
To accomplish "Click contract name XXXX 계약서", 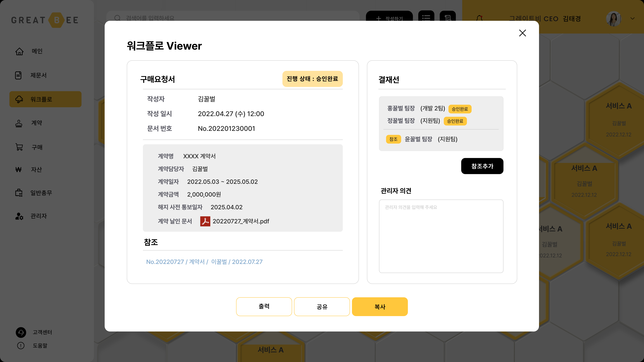I will point(199,156).
